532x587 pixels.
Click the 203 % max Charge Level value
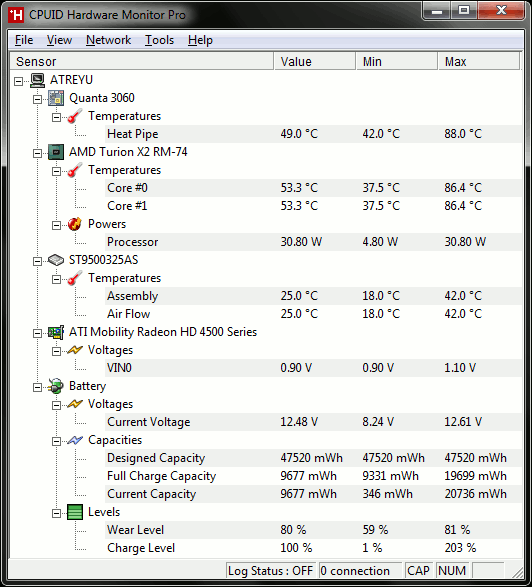(460, 548)
